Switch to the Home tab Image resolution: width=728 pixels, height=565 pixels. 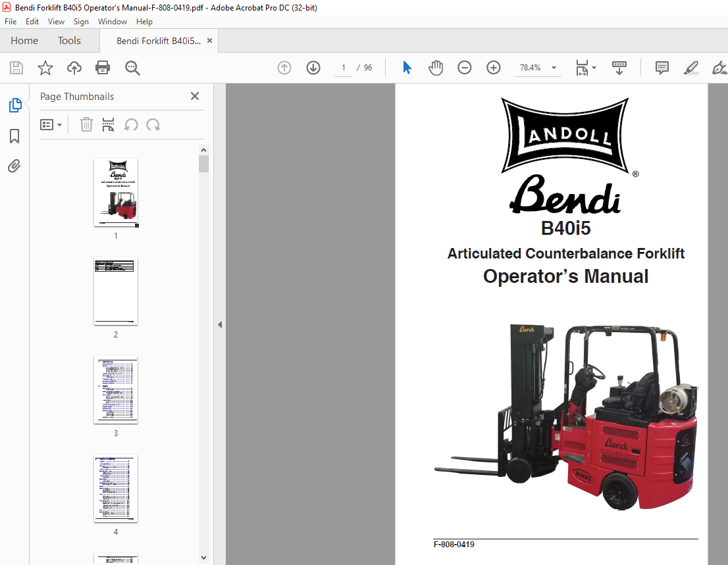24,41
